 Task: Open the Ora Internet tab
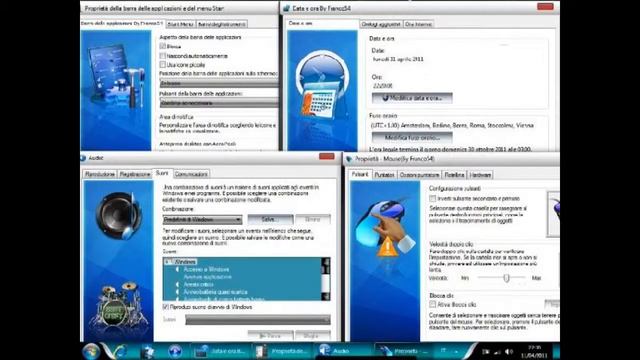pyautogui.click(x=418, y=24)
